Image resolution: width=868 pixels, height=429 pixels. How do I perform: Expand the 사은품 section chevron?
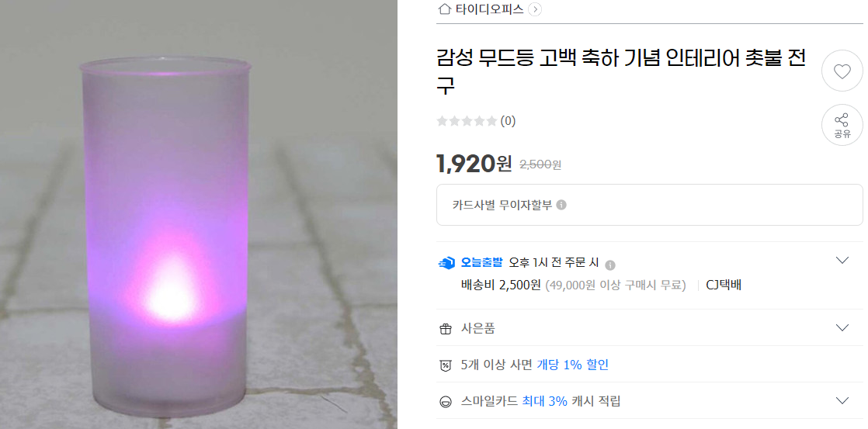[x=842, y=328]
